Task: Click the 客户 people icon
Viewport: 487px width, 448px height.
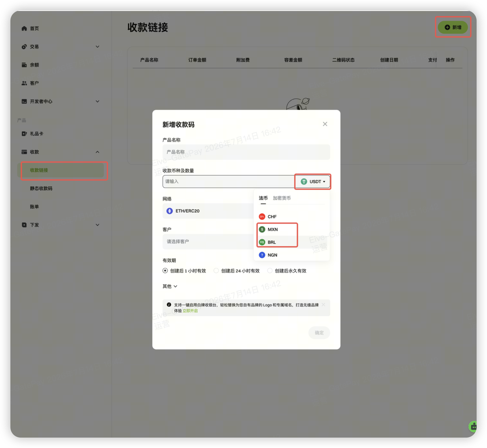Action: pyautogui.click(x=24, y=83)
